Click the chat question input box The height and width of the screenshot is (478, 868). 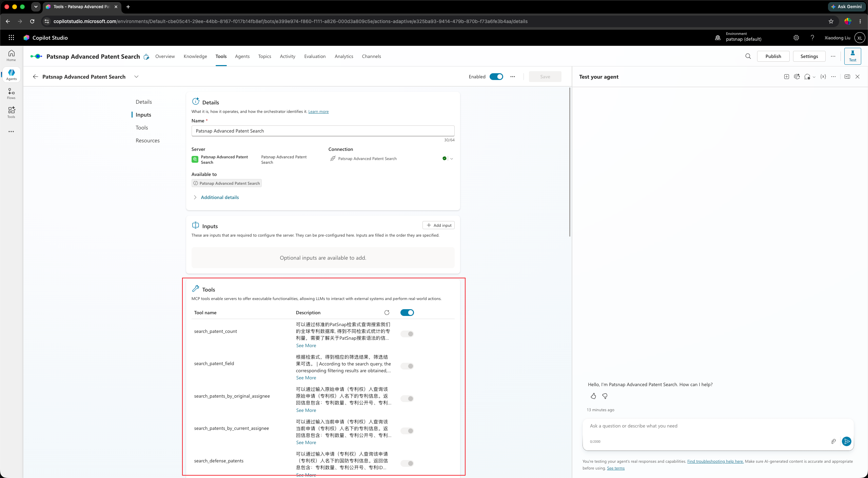click(x=718, y=426)
